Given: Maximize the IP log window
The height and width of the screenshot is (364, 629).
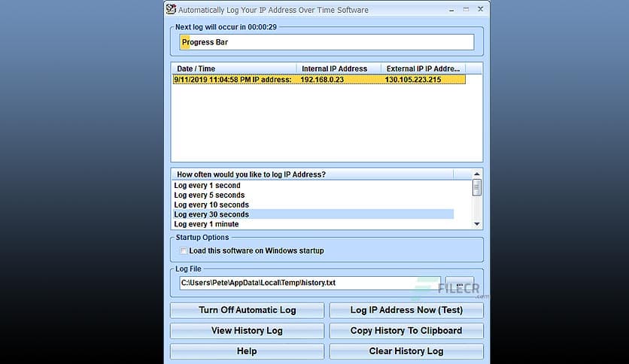Looking at the screenshot, I should pos(466,9).
